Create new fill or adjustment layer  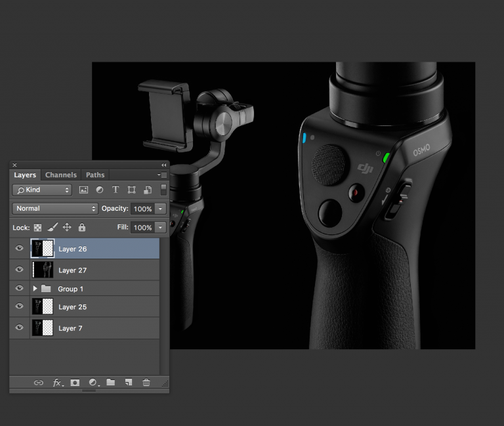coord(94,383)
